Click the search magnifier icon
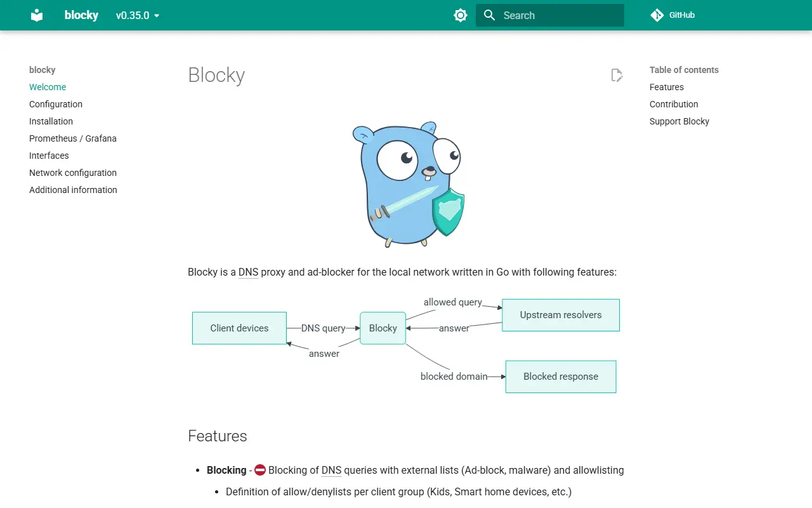 click(x=489, y=15)
